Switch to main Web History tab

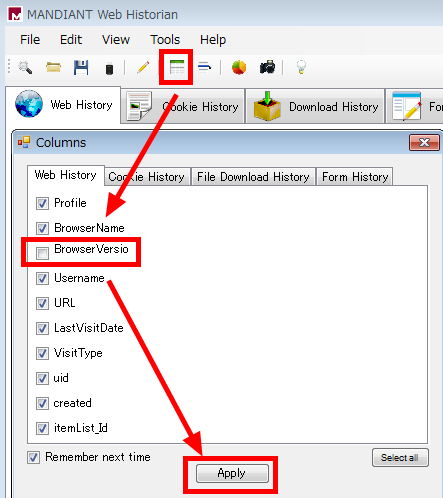pos(63,105)
